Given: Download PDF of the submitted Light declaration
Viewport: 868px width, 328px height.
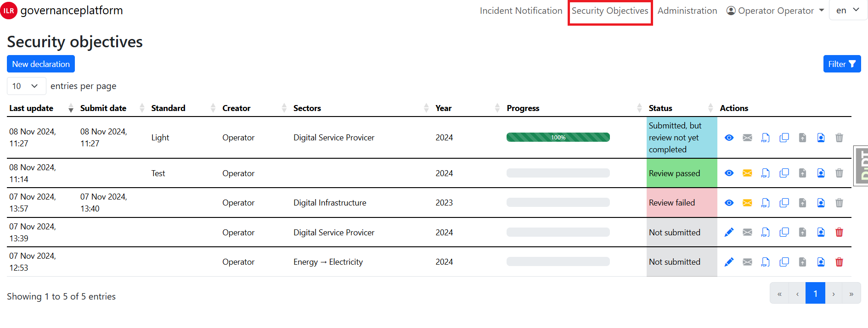Looking at the screenshot, I should tap(765, 138).
